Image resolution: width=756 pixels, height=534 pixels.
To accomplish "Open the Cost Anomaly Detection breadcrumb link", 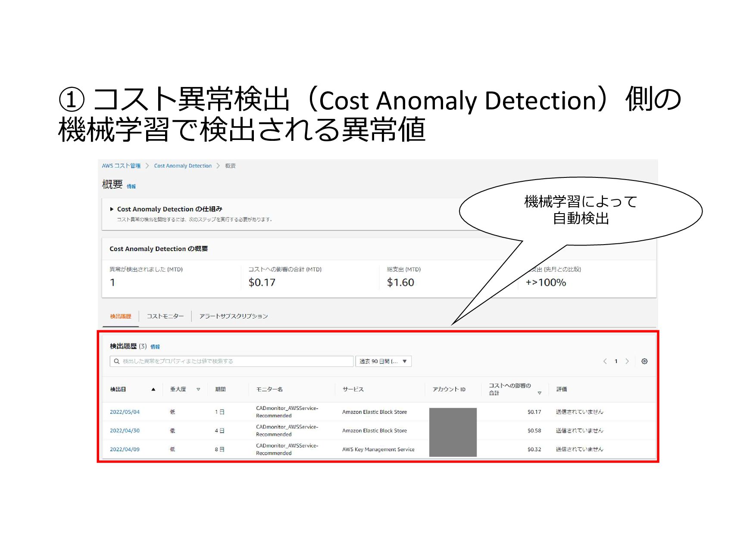I will [183, 166].
